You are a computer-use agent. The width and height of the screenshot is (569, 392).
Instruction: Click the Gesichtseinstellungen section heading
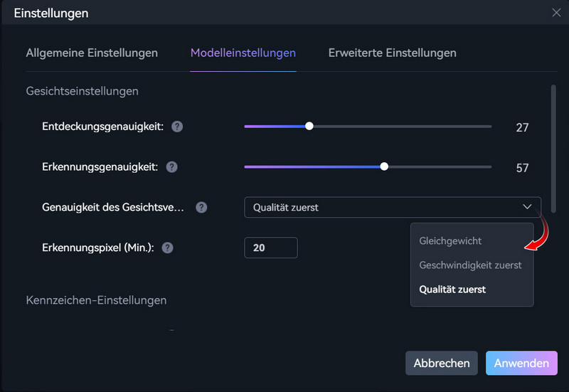(82, 91)
